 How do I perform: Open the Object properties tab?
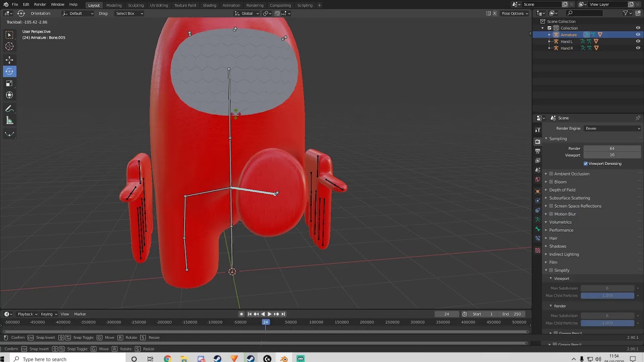pos(537,191)
